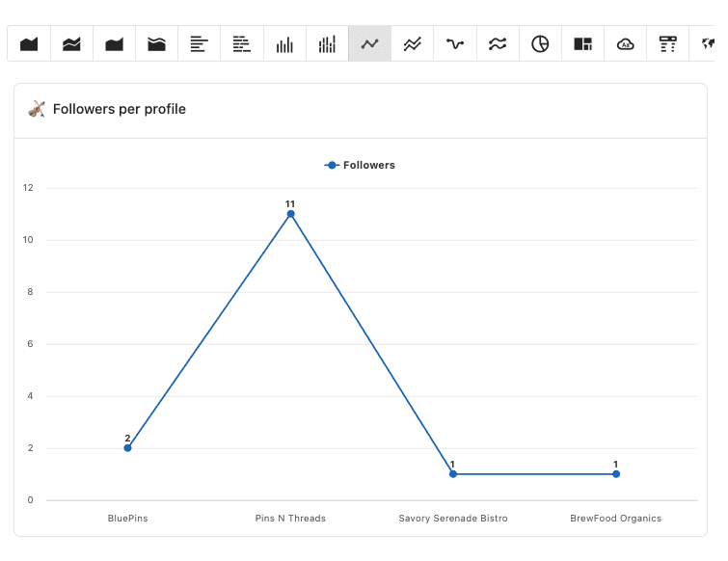Image resolution: width=728 pixels, height=561 pixels.
Task: Choose the table view icon
Action: 667,44
